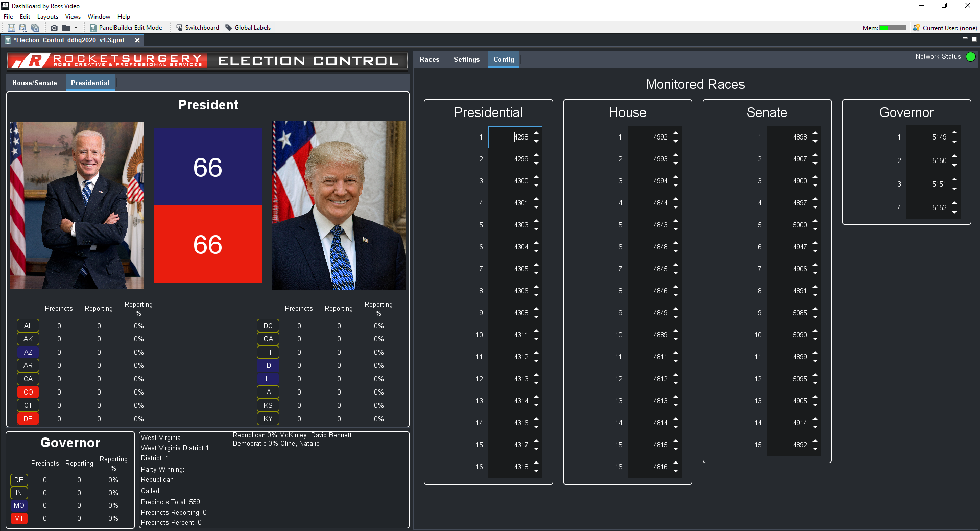Switch to the House/Senate tab
The image size is (980, 531).
tap(35, 83)
